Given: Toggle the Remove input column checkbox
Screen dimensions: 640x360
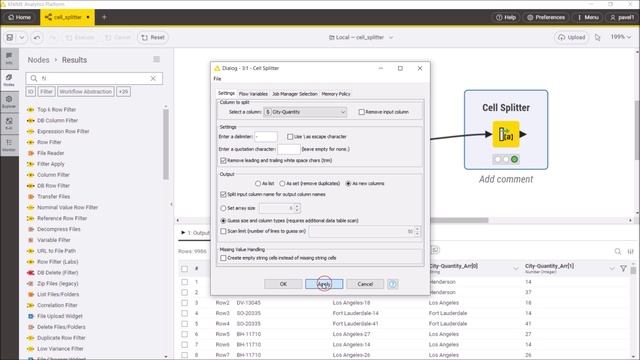Looking at the screenshot, I should tap(362, 112).
